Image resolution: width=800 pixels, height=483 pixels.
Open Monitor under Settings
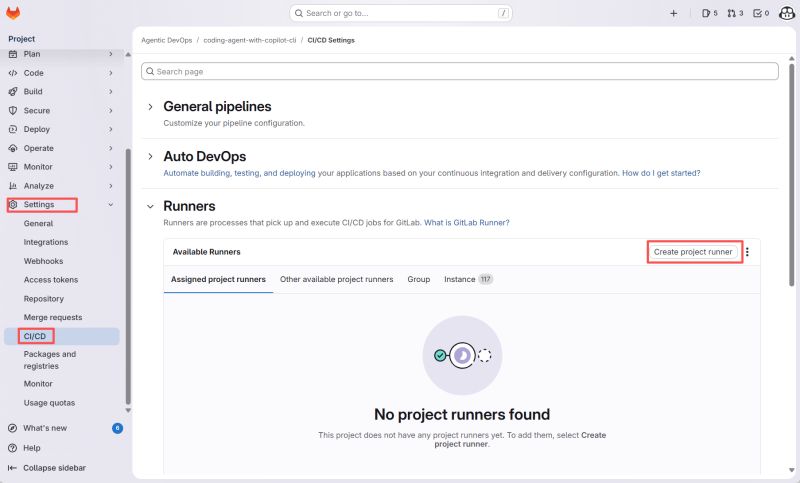(38, 384)
